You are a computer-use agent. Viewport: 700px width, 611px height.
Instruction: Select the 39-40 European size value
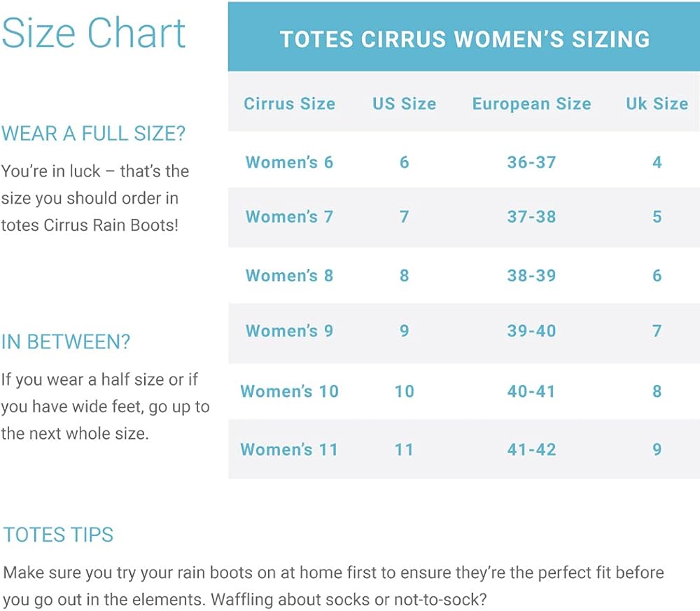[x=531, y=330]
